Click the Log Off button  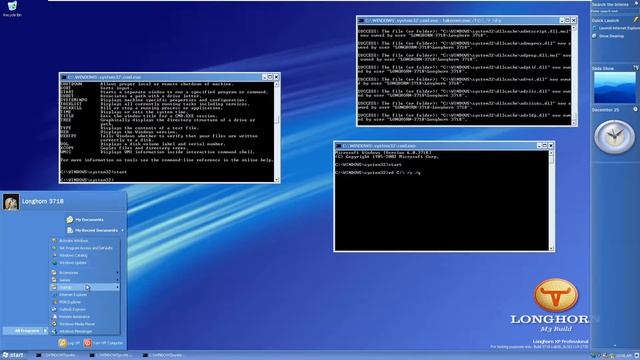69,343
